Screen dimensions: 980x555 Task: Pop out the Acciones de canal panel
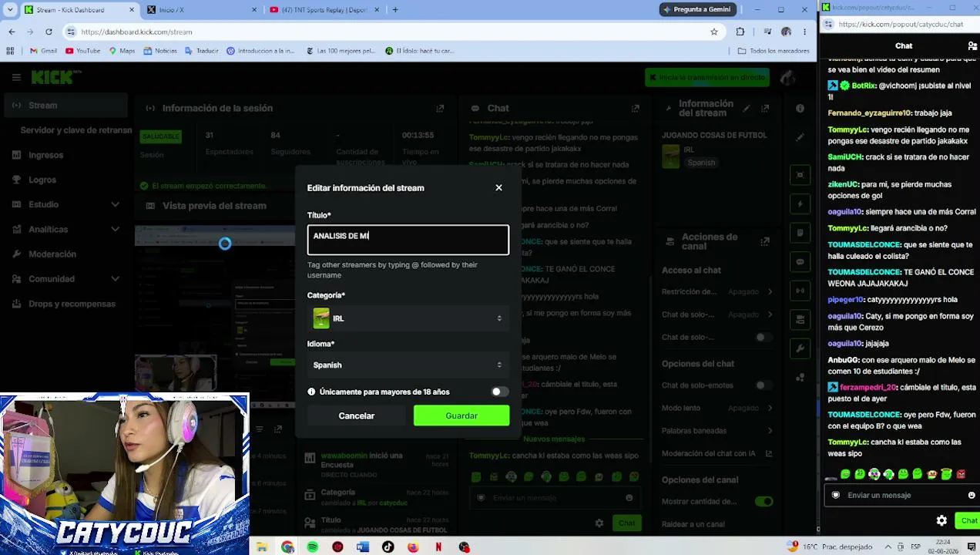[765, 242]
